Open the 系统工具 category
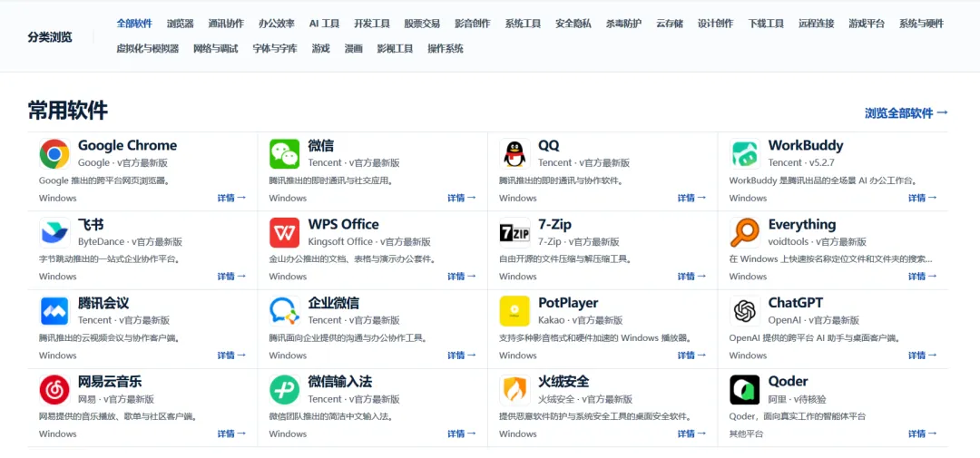 click(x=524, y=24)
